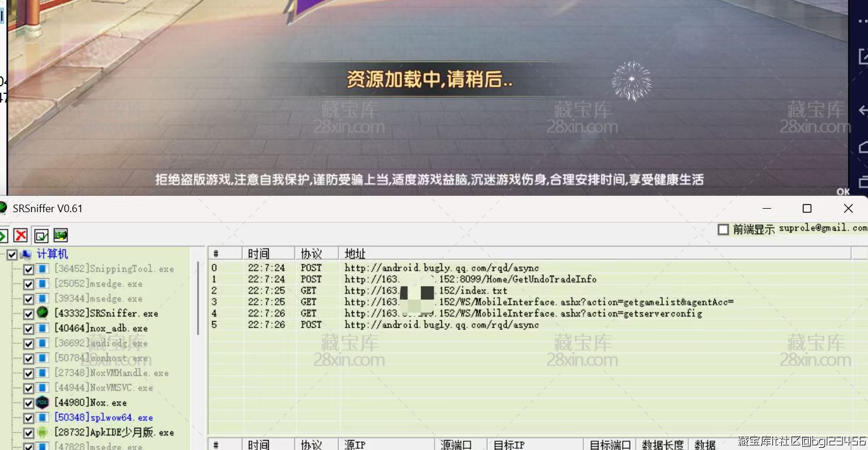Click the 地址 column header in request list
This screenshot has width=868, height=450.
click(594, 254)
